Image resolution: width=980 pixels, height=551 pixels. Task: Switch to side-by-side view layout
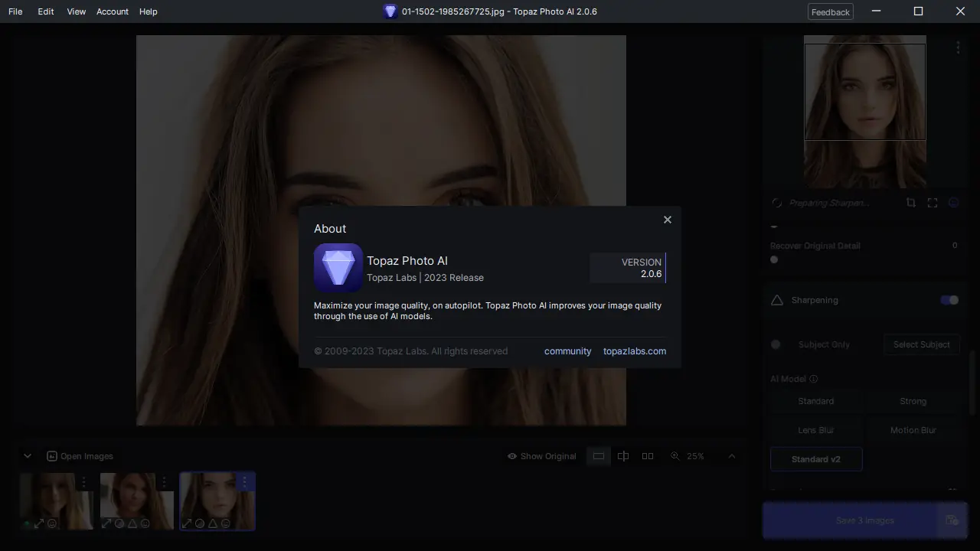coord(648,456)
